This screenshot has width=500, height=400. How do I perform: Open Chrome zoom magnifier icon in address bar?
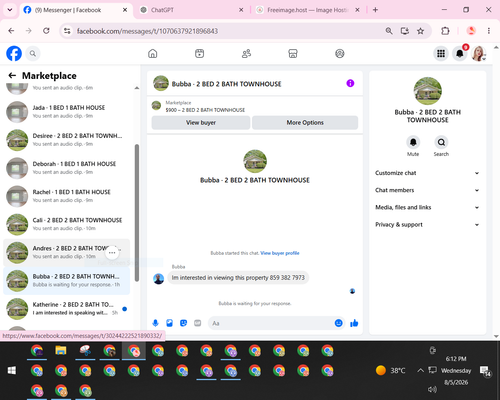pos(389,31)
